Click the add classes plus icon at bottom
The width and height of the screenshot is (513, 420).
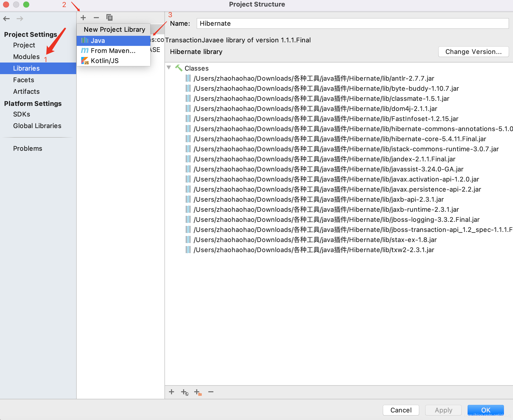tap(172, 392)
